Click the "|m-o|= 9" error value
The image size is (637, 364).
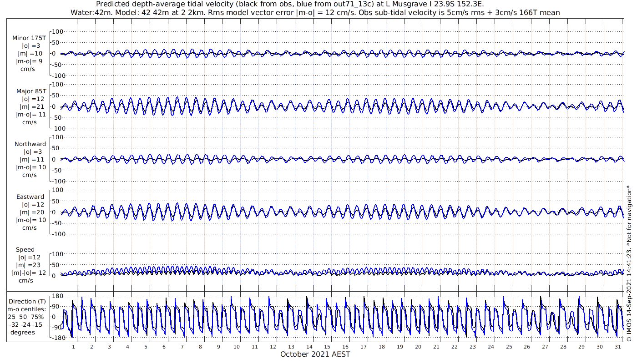coord(30,61)
